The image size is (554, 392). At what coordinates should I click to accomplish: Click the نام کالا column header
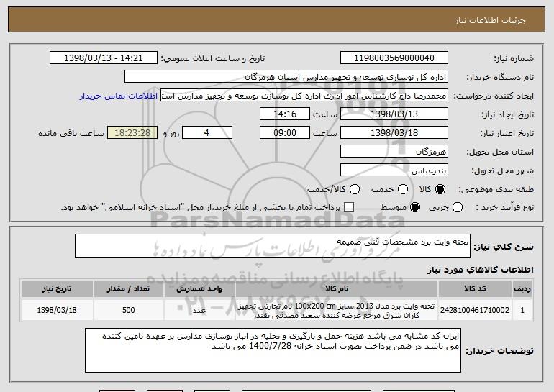click(x=337, y=289)
